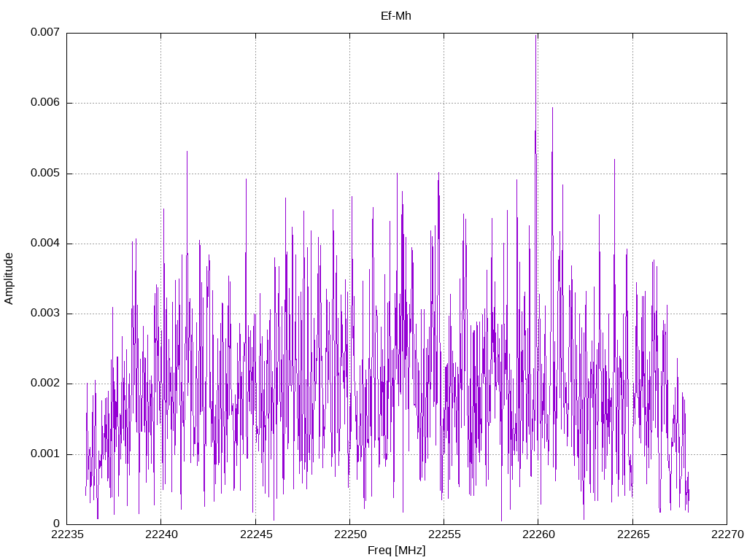Select the 0.006 y-axis tick label
747x560 pixels.
pos(44,103)
